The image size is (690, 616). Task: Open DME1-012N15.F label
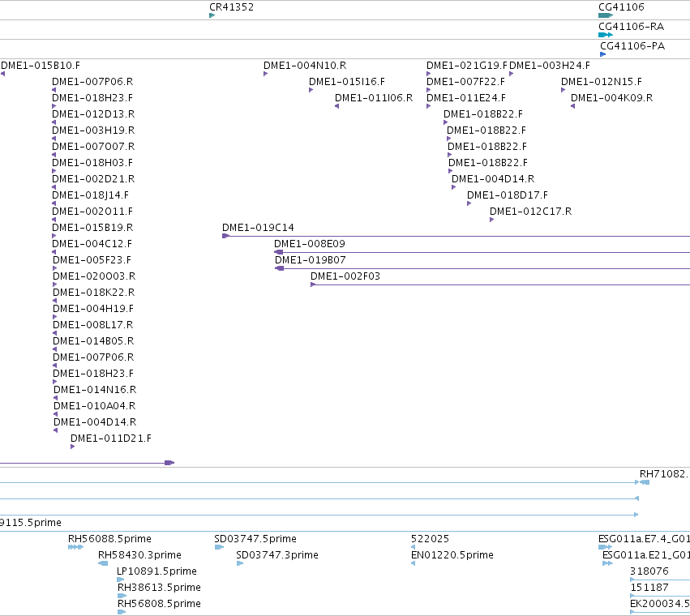pos(601,82)
